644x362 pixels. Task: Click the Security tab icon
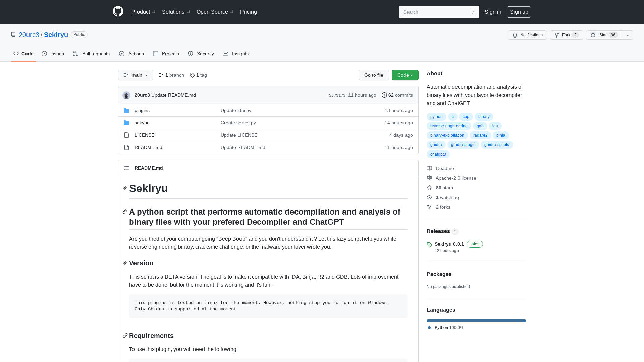pyautogui.click(x=191, y=54)
